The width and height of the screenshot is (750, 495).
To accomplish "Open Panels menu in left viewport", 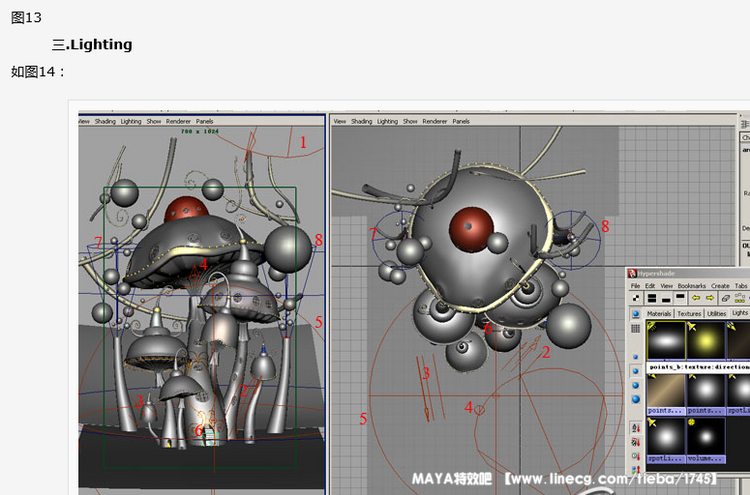I will pos(204,121).
